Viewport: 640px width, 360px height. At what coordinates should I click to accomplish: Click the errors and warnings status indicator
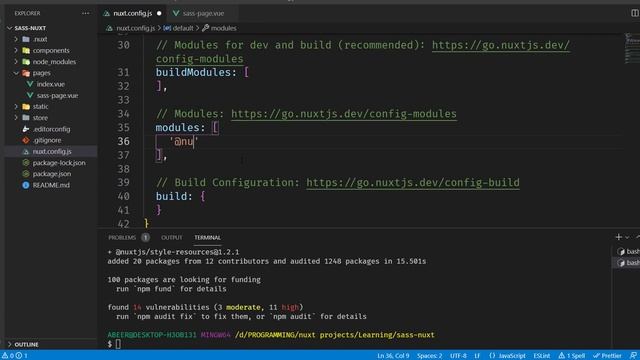click(15, 356)
